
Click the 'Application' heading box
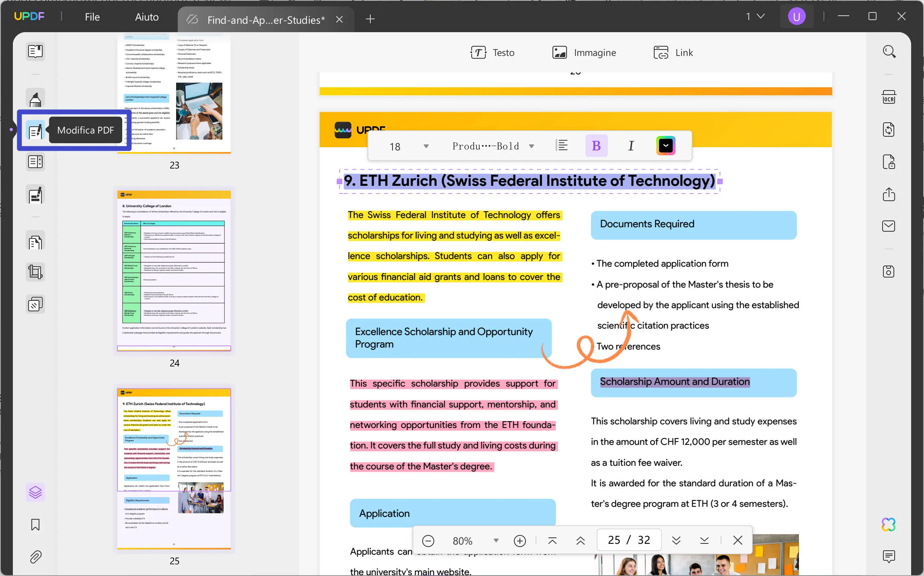453,513
